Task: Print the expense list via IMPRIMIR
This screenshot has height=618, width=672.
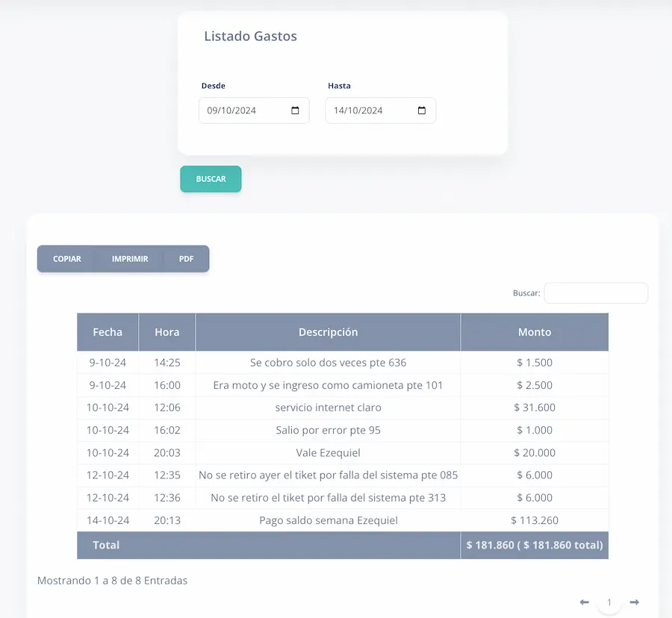Action: (130, 259)
